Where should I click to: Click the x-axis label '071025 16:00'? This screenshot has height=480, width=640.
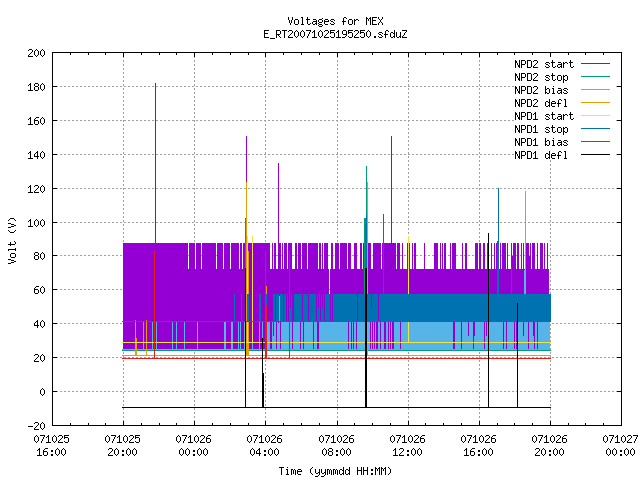point(51,446)
